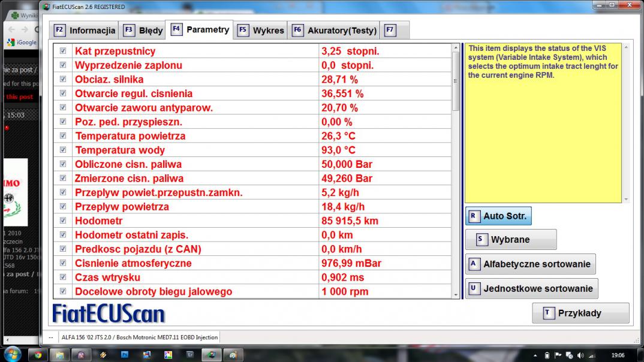Screen dimensions: 644x362
Task: Open Przykłady button
Action: coord(581,313)
